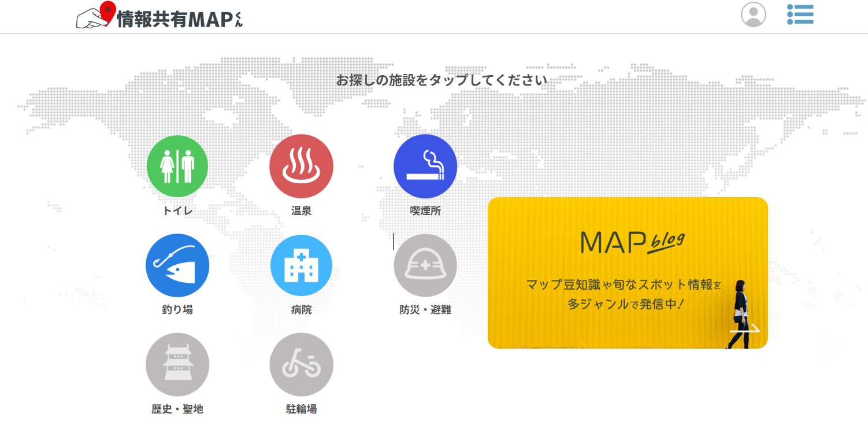Select the gray bicycle parking icon
868x447 pixels.
(301, 364)
